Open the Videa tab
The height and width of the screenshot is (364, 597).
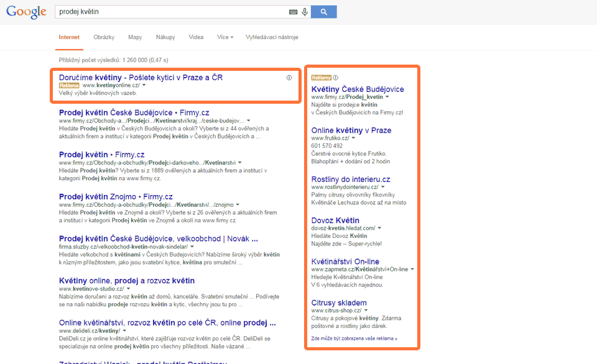click(x=196, y=37)
